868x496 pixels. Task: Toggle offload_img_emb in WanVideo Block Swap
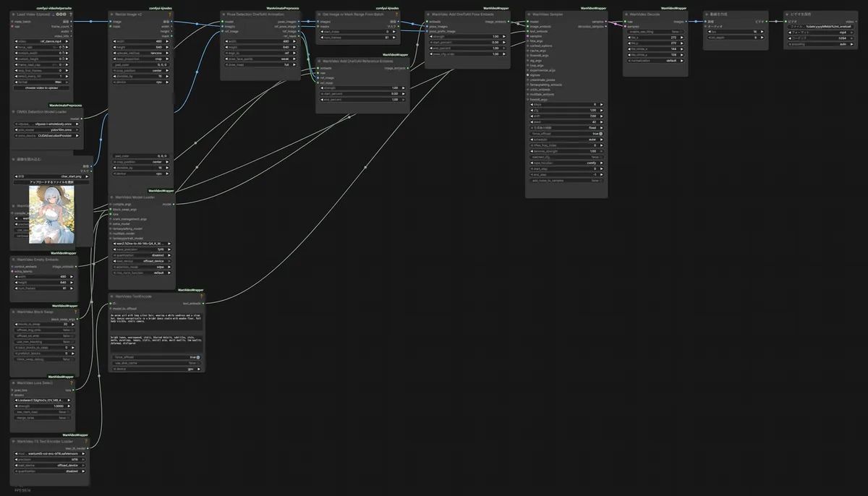[44, 330]
